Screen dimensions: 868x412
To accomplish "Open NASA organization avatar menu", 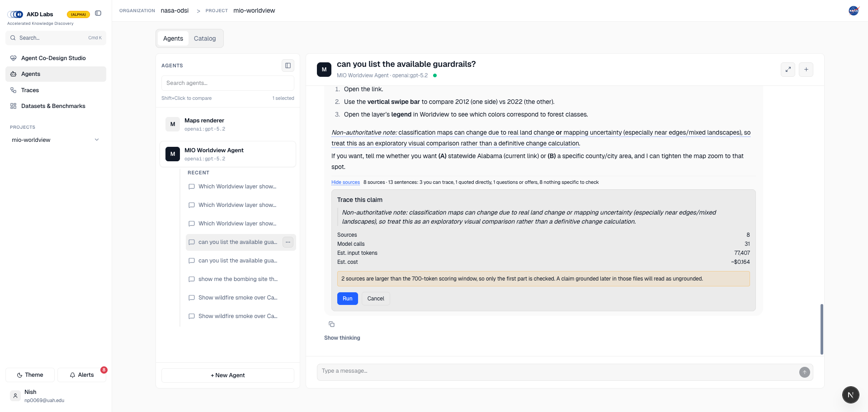I will click(x=854, y=10).
